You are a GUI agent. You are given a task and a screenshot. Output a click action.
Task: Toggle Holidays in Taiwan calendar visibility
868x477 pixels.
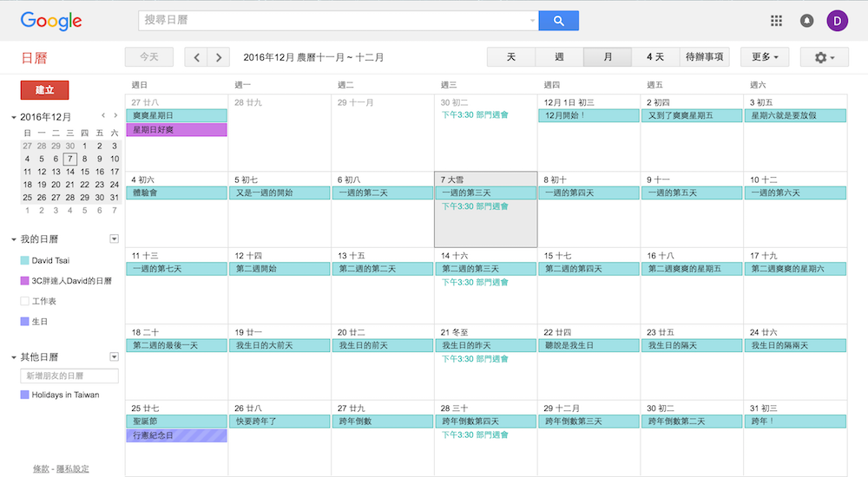pyautogui.click(x=24, y=395)
